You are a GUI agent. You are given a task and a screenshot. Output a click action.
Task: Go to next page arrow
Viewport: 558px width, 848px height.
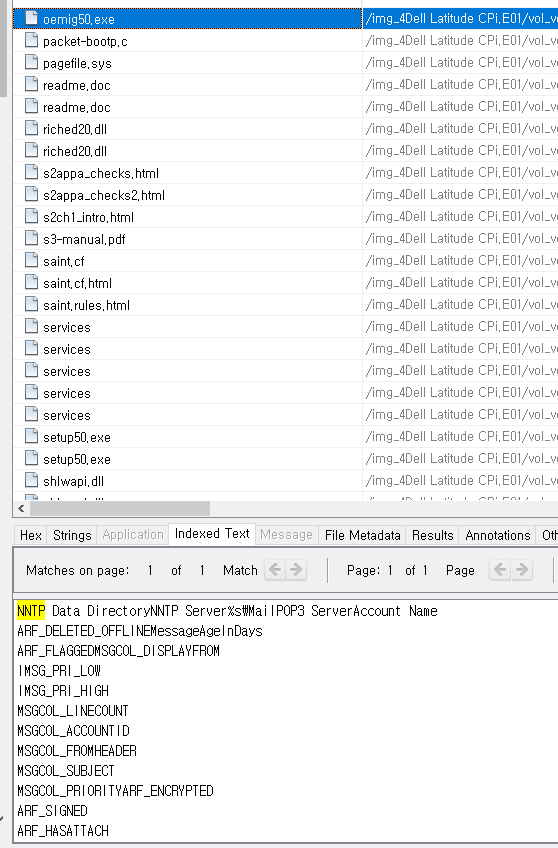pyautogui.click(x=522, y=569)
